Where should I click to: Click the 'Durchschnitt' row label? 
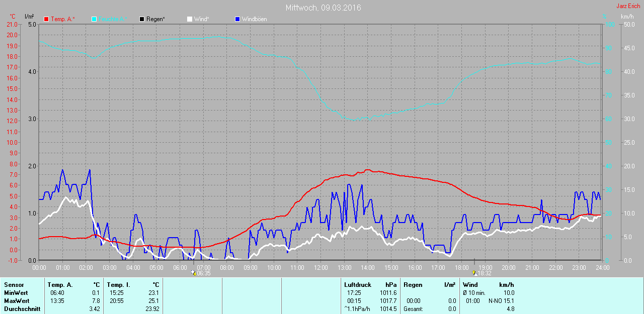click(x=22, y=309)
